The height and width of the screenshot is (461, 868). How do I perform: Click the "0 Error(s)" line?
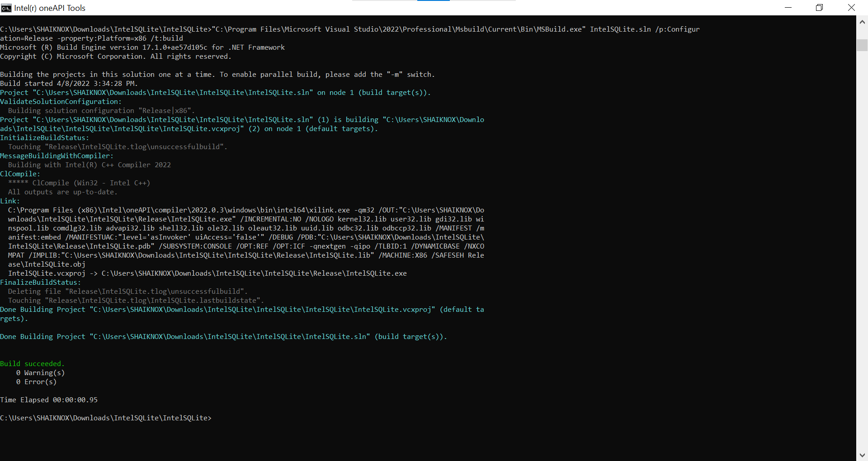[x=36, y=382]
